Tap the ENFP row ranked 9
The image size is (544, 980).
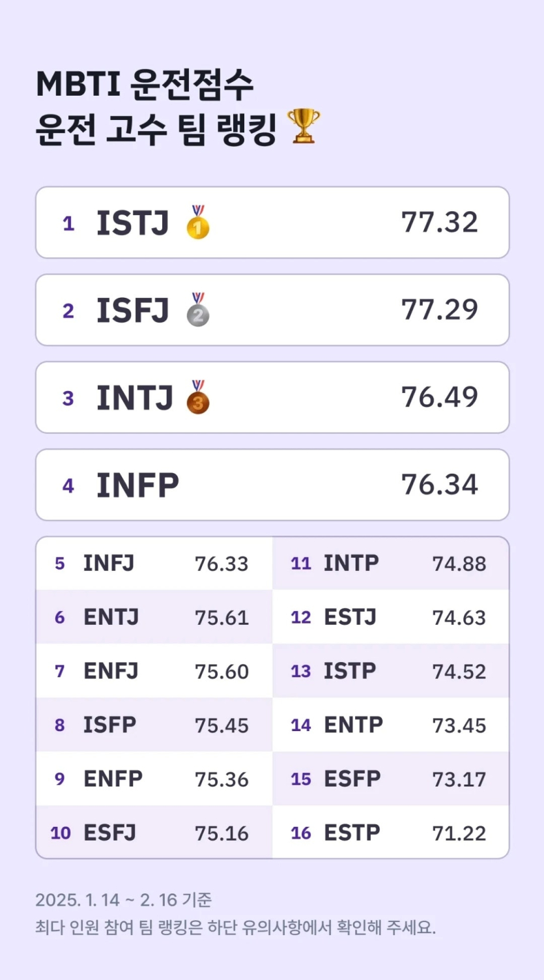154,779
